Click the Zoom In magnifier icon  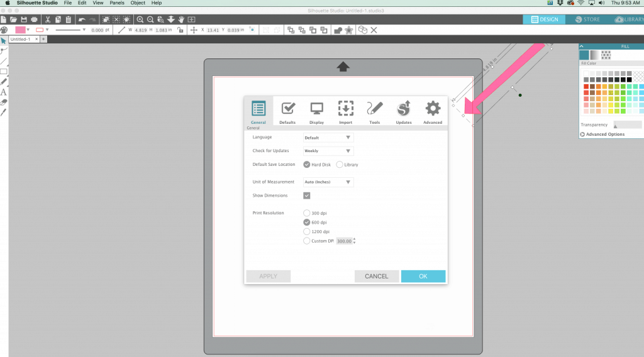(x=140, y=19)
